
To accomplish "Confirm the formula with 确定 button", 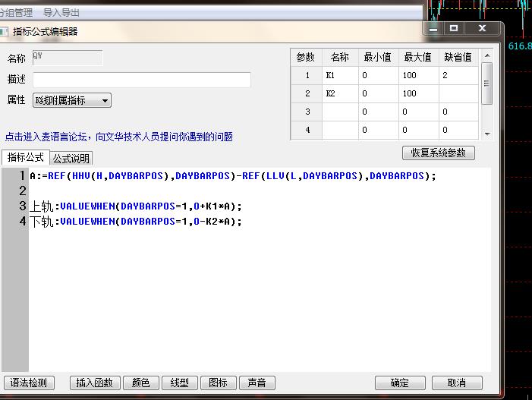I will coord(400,383).
